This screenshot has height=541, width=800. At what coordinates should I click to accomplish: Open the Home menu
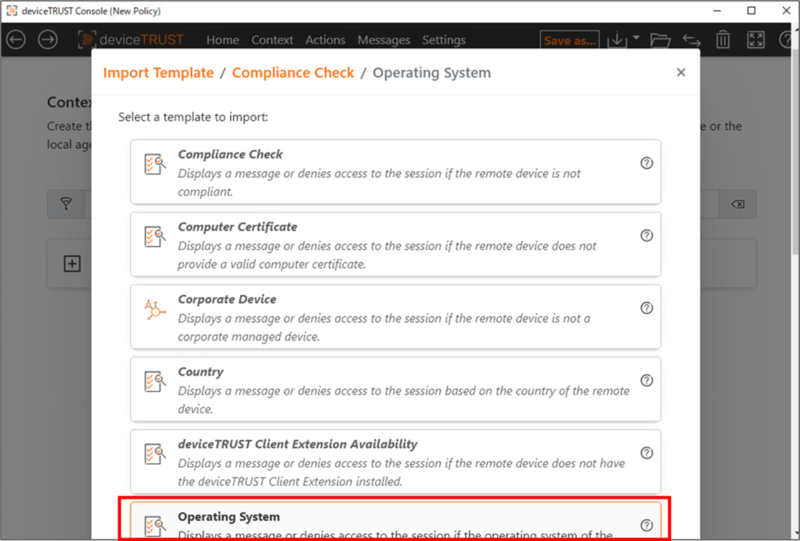[x=222, y=40]
